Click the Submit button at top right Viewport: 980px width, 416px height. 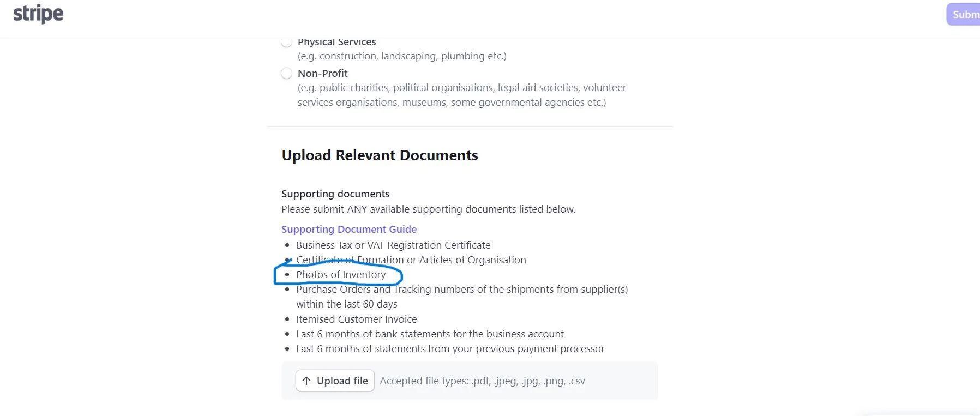point(964,15)
